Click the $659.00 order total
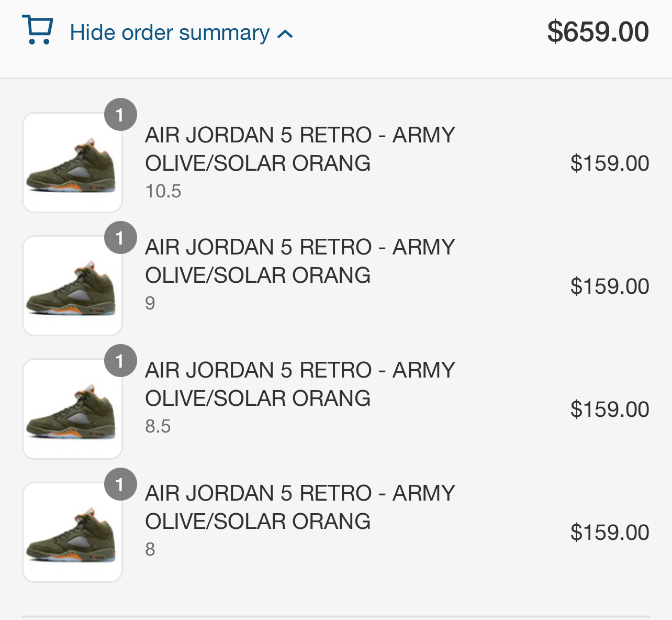Image resolution: width=672 pixels, height=620 pixels. [x=598, y=32]
